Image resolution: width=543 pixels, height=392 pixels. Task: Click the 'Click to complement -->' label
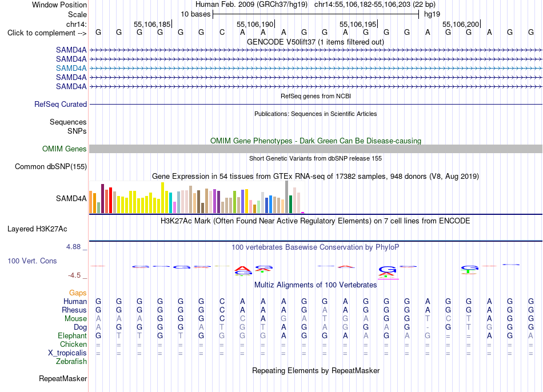coord(47,33)
